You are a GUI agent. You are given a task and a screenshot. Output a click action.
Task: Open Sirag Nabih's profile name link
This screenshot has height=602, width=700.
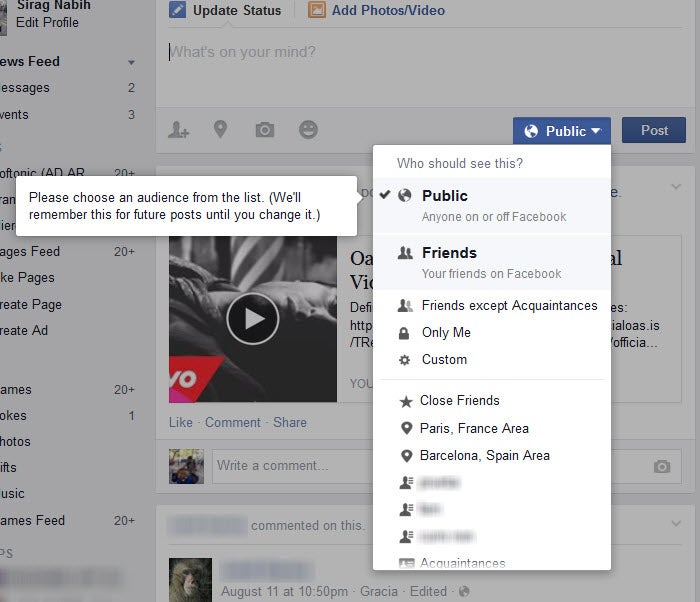pos(54,5)
